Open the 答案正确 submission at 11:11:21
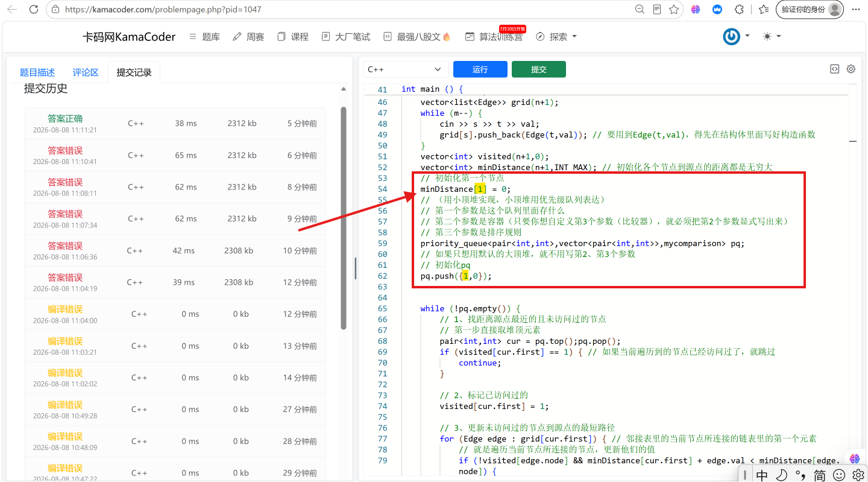868x482 pixels. [x=175, y=124]
